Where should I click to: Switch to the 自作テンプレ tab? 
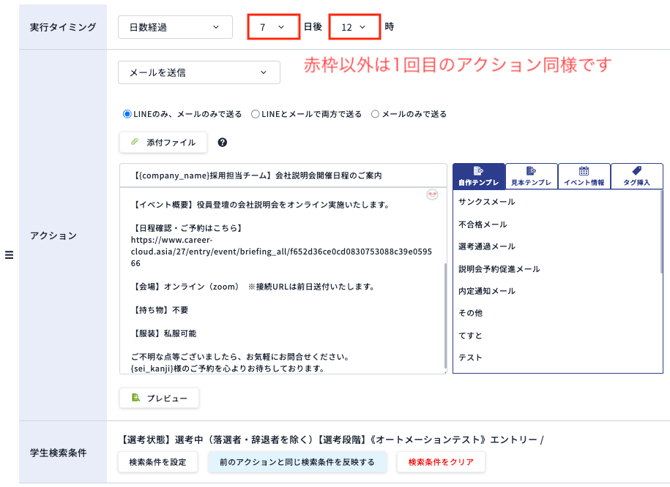click(x=479, y=176)
